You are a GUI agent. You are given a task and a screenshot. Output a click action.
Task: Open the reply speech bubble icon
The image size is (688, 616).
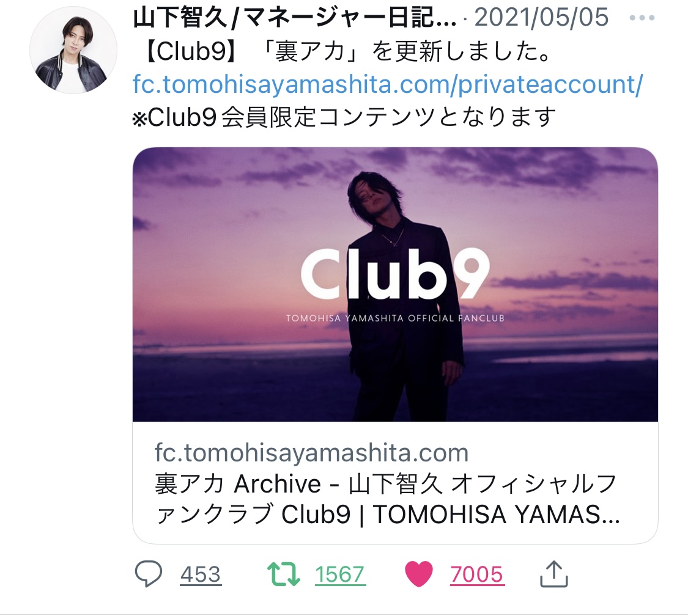click(x=149, y=574)
